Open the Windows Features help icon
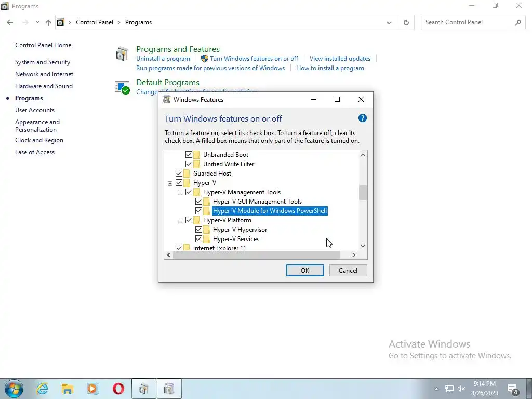 pos(362,118)
